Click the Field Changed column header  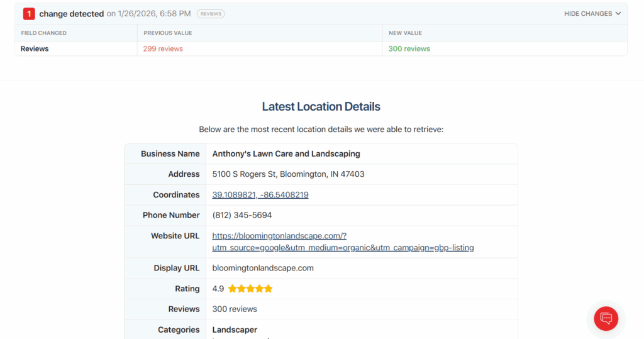coord(43,33)
